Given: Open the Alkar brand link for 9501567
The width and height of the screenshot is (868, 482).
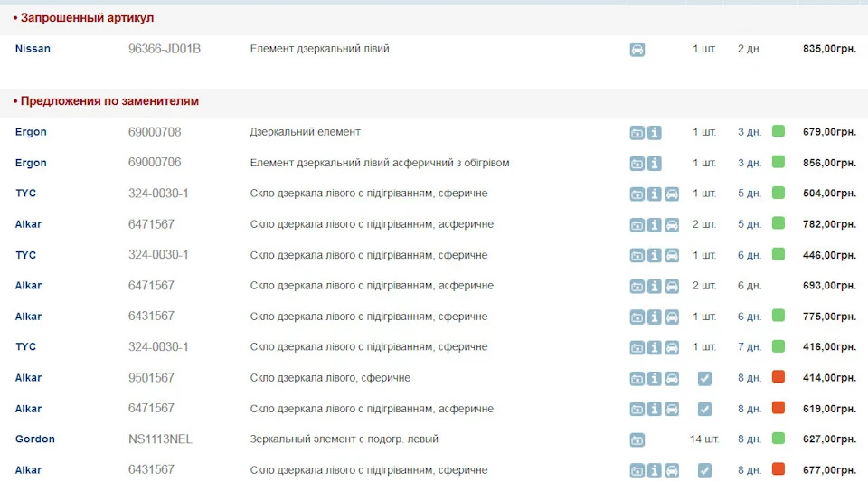Looking at the screenshot, I should click(x=28, y=378).
